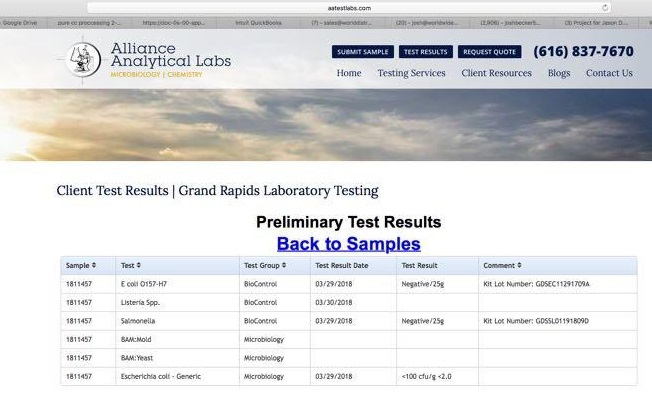Navigate to Contact Us page
The image size is (652, 419).
609,73
